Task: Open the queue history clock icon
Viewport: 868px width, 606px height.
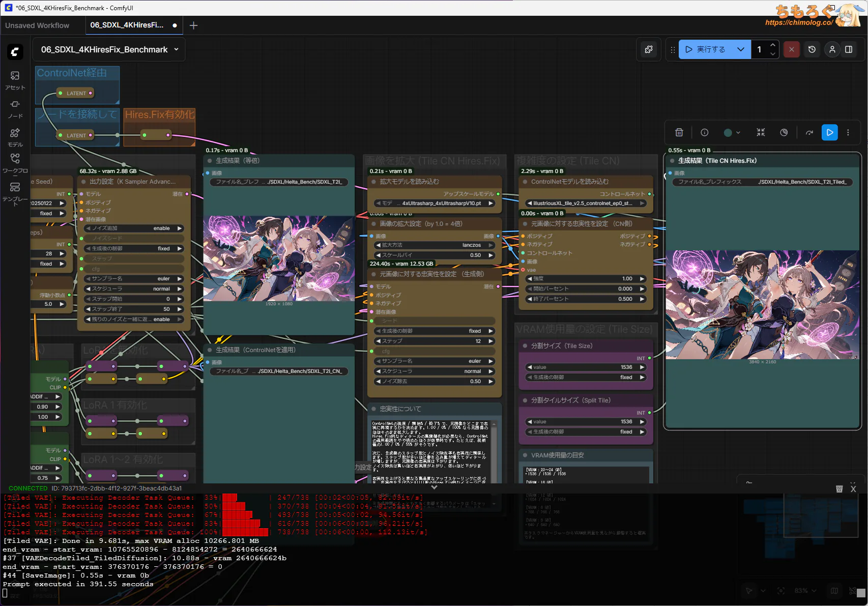Action: click(812, 49)
